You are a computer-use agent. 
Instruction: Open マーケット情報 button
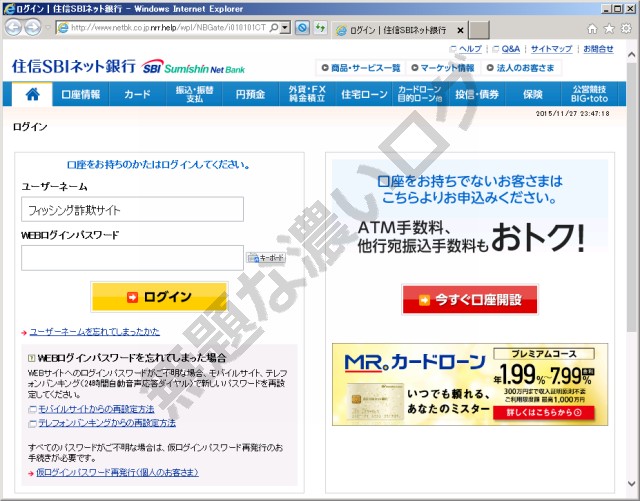click(443, 68)
